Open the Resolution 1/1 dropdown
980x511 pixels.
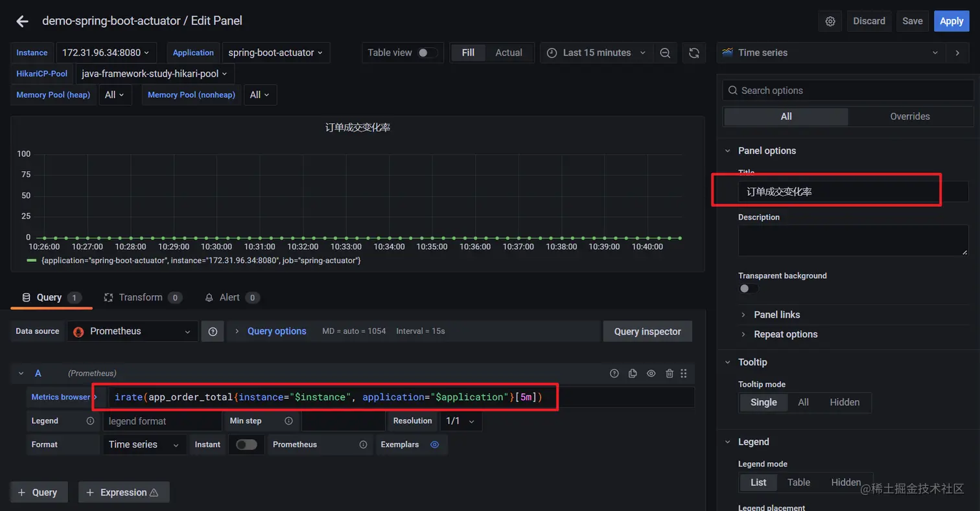tap(460, 421)
